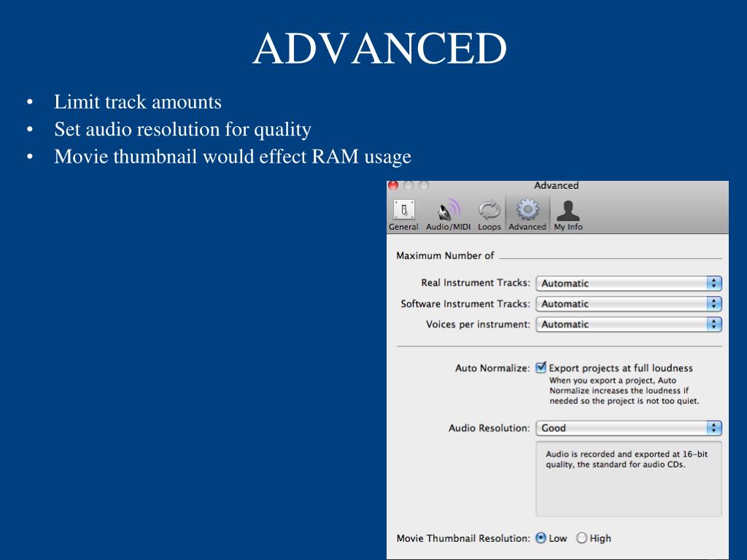The image size is (747, 560).
Task: Click the 'Limit track amounts' bullet
Action: tap(138, 102)
